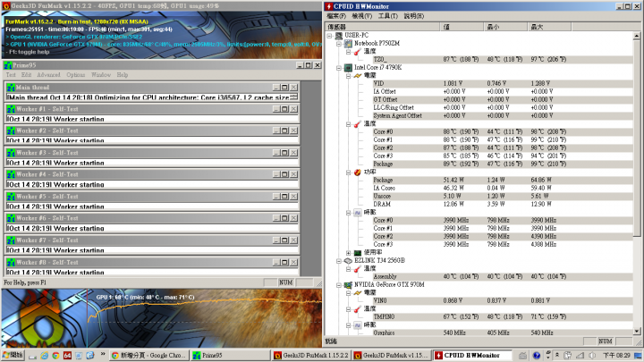Click the Main thread window icon

11,88
